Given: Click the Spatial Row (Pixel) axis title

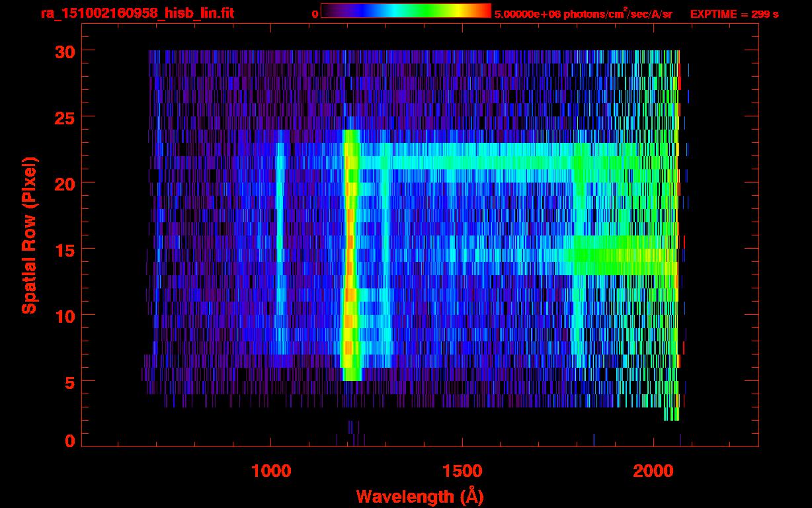Looking at the screenshot, I should (29, 235).
